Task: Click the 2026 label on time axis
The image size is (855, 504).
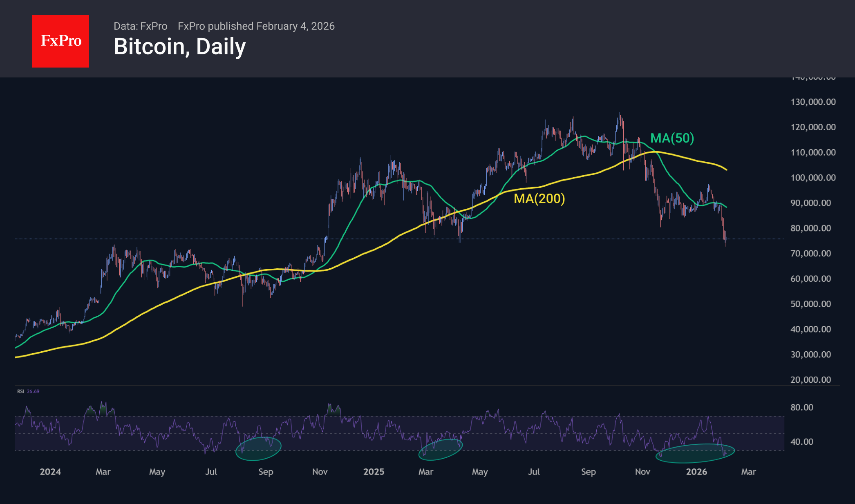Action: coord(696,472)
